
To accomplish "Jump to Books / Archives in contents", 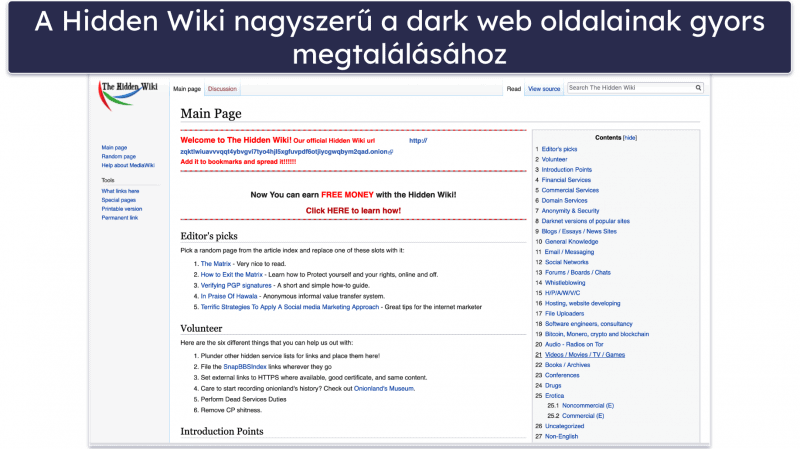I will pos(567,365).
